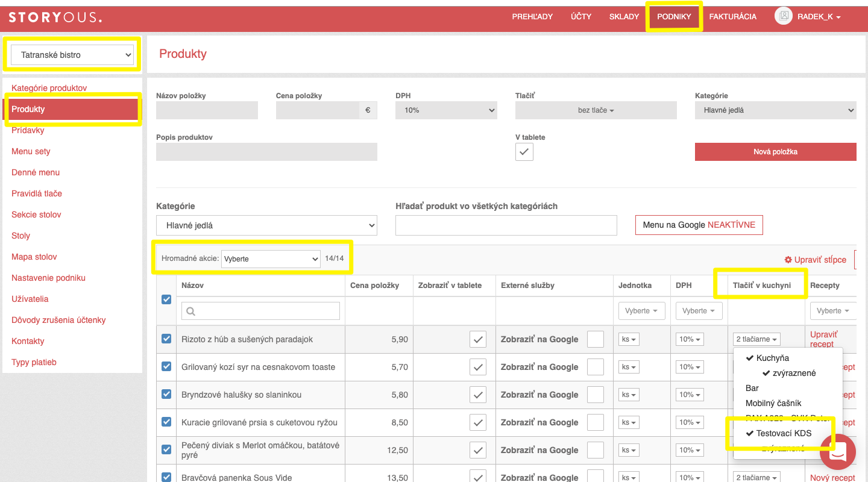Screen dimensions: 868x482
Task: Open the 10% DPH dropdown for Kuracie grilované prsia
Action: (x=690, y=422)
